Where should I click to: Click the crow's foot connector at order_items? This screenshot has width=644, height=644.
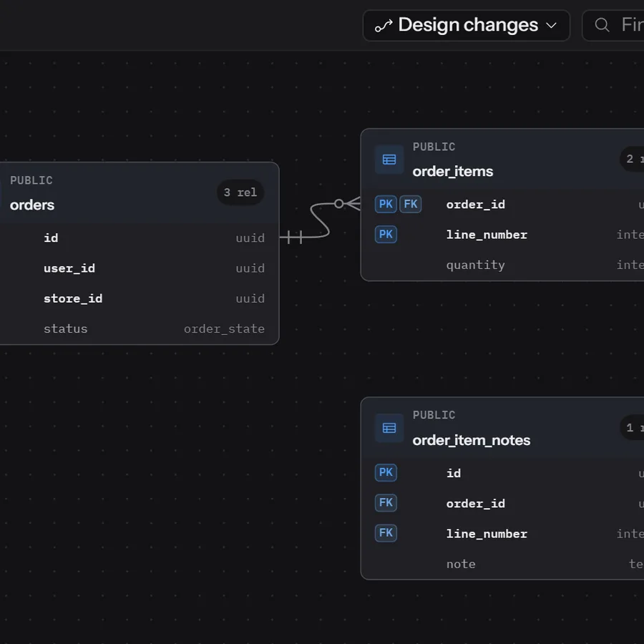click(x=352, y=204)
